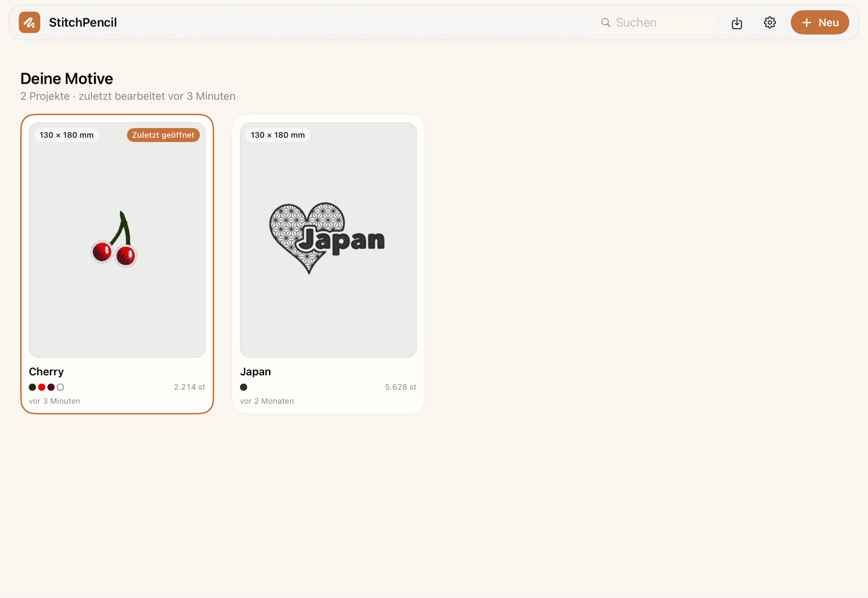
Task: Select the dark green thread swatch on Cherry
Action: 33,387
